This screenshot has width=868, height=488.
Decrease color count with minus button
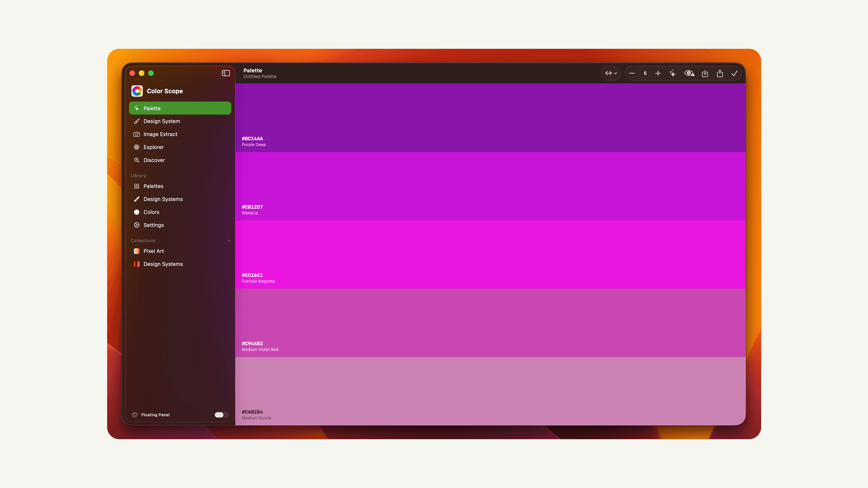632,73
